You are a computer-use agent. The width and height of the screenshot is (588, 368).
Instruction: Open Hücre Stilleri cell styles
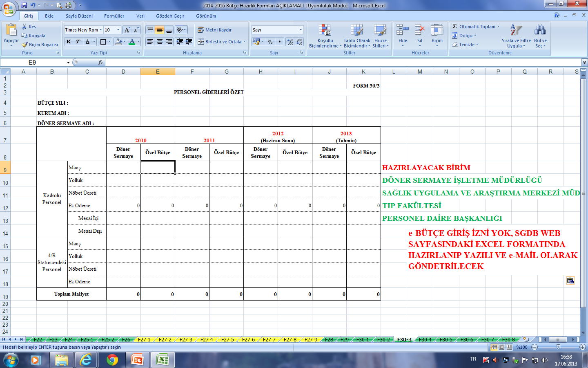point(381,36)
